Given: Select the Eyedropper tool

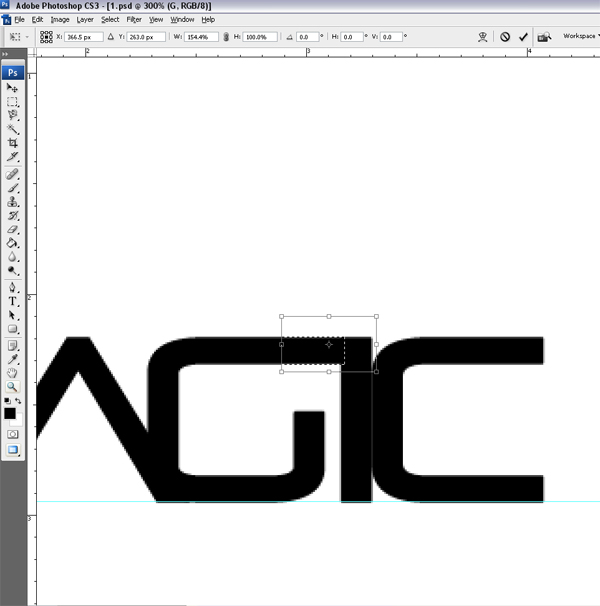Looking at the screenshot, I should [x=12, y=359].
